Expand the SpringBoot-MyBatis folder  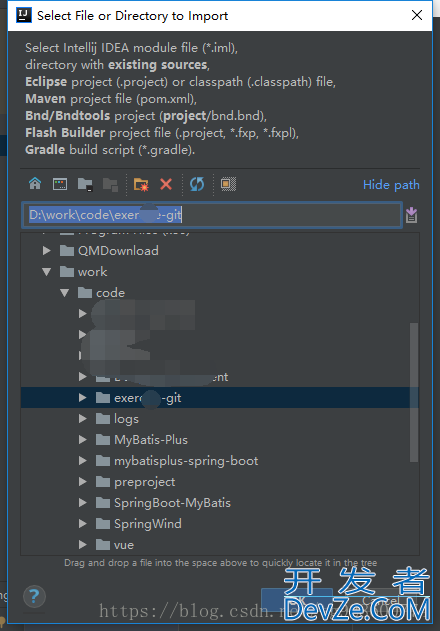(83, 502)
